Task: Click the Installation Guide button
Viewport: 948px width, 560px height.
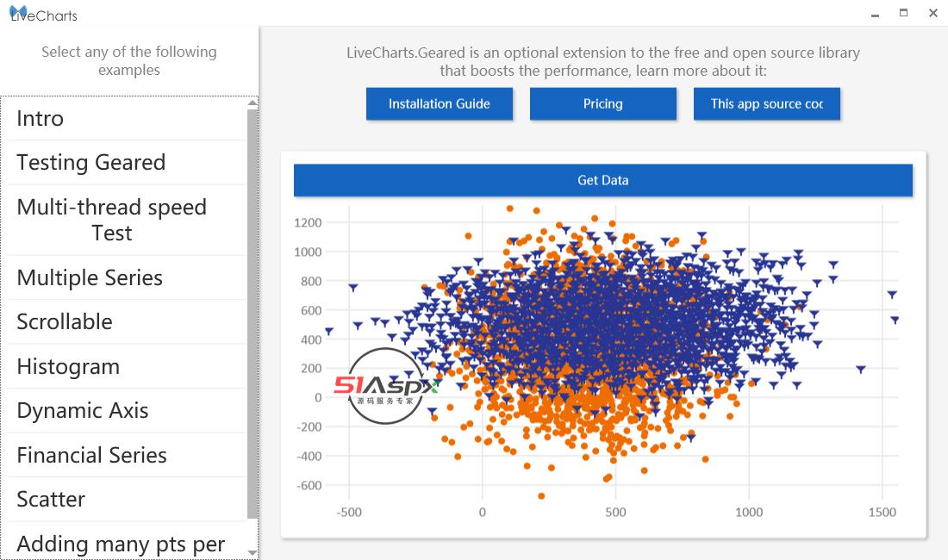Action: (440, 104)
